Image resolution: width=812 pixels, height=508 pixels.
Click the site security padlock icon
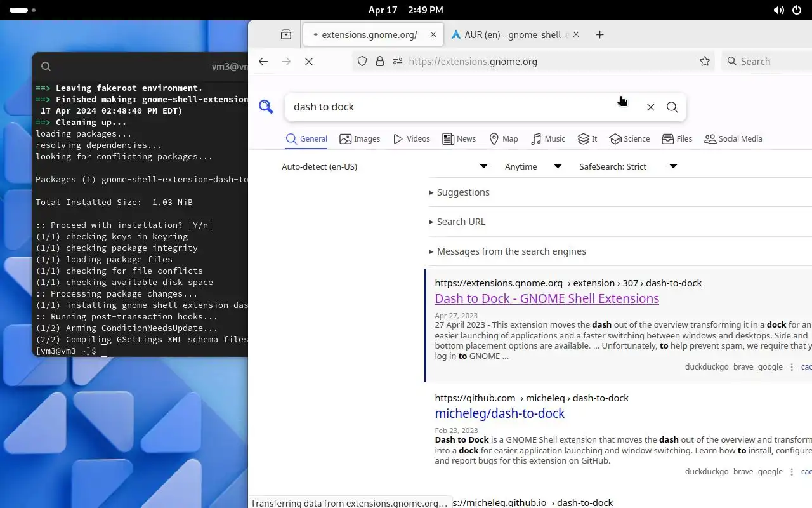point(380,62)
